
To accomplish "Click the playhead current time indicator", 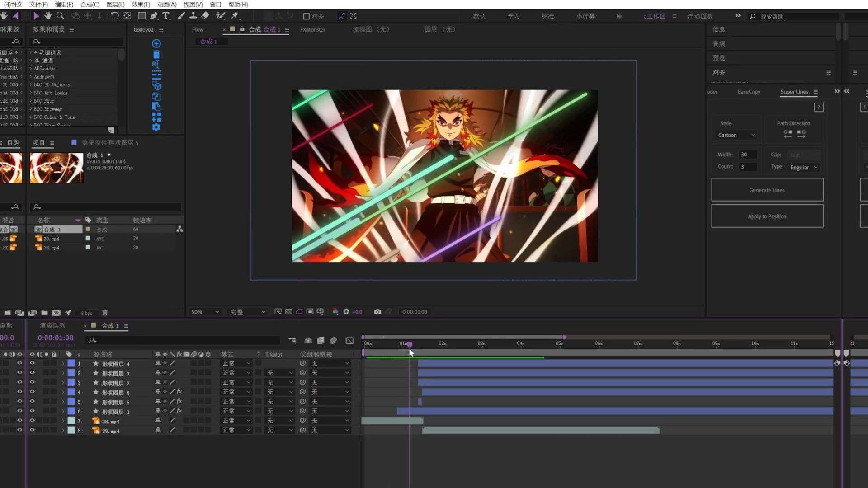I will (x=409, y=345).
